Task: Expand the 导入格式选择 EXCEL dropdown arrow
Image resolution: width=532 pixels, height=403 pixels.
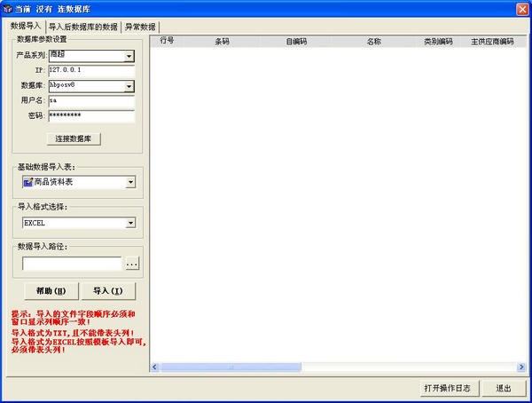Action: (x=130, y=223)
